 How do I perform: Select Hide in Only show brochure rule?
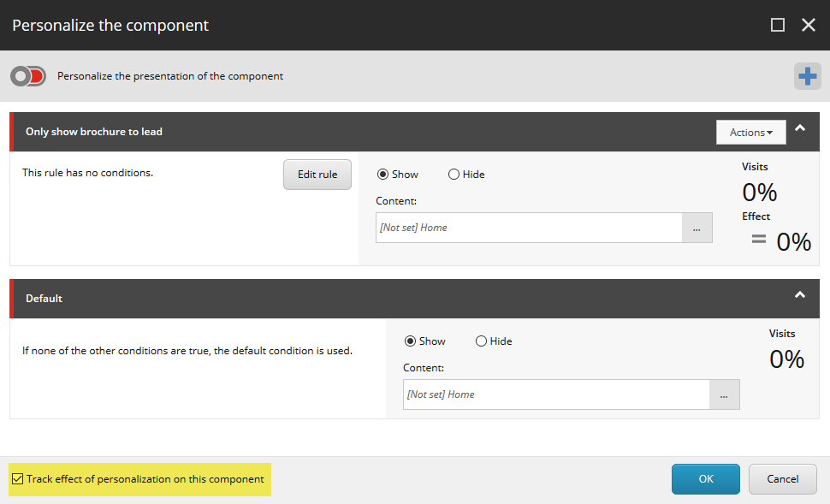point(454,175)
